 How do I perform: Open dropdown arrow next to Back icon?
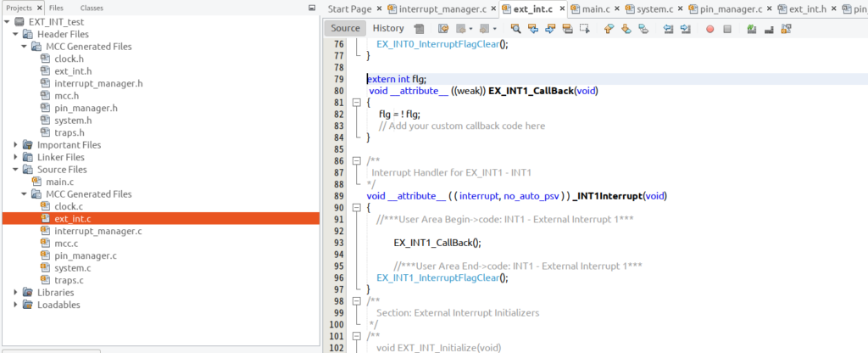point(470,28)
